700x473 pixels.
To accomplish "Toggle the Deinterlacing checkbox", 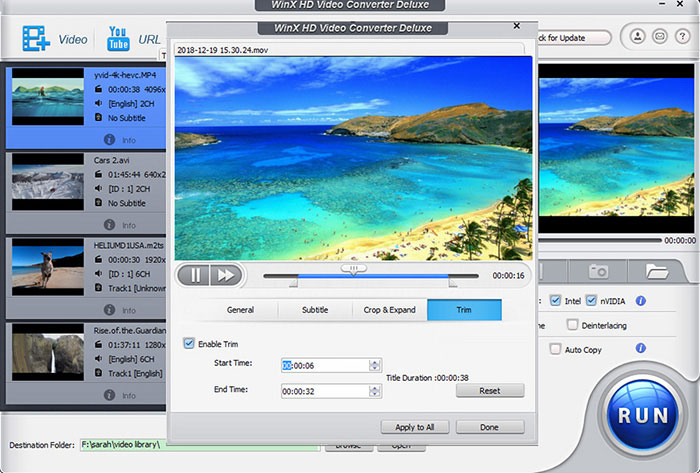I will tap(572, 324).
